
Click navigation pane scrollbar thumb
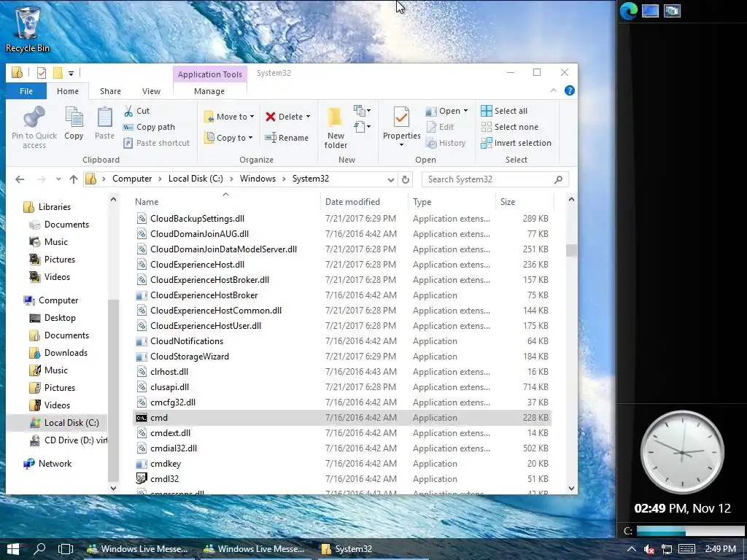[113, 391]
